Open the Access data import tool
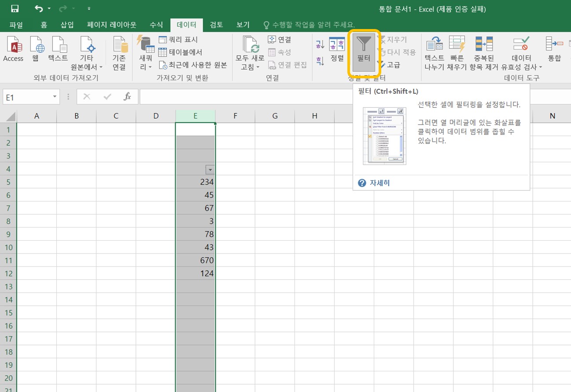Screen dimensions: 571x392 (x=13, y=51)
